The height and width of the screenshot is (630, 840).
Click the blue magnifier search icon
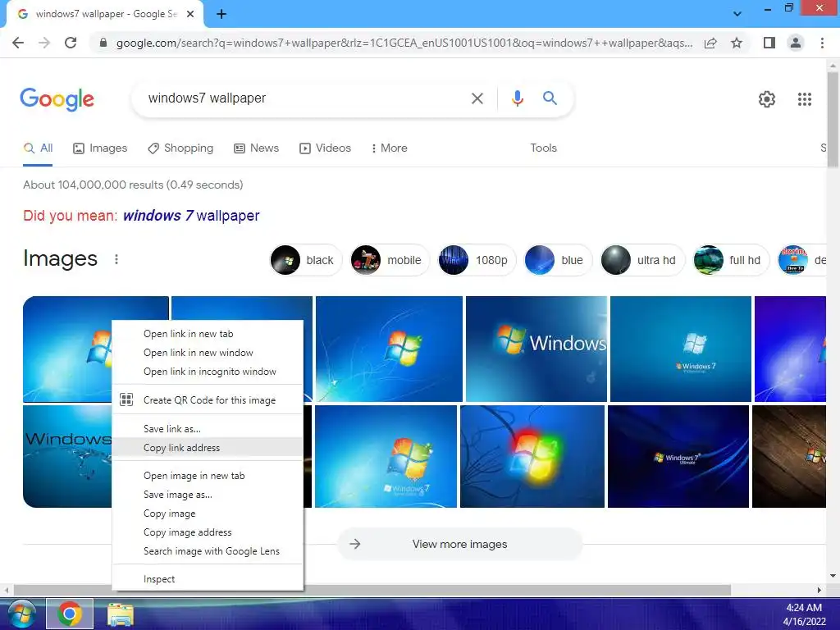point(550,98)
